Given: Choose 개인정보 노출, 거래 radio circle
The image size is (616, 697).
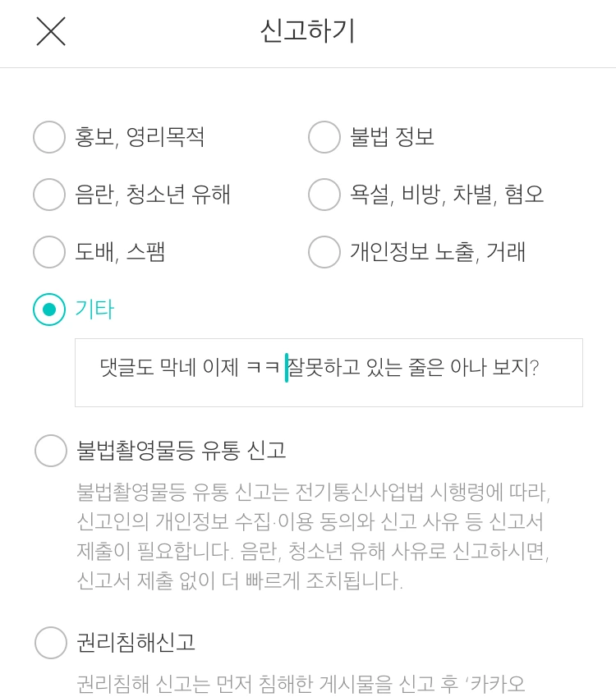Looking at the screenshot, I should (324, 251).
